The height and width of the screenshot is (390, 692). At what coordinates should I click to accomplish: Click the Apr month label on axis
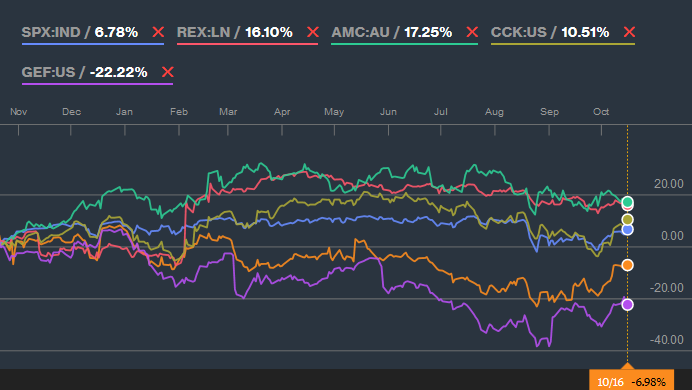point(282,112)
